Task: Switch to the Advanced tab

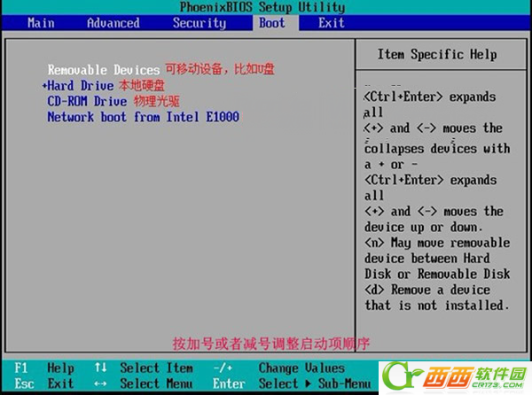Action: point(113,23)
